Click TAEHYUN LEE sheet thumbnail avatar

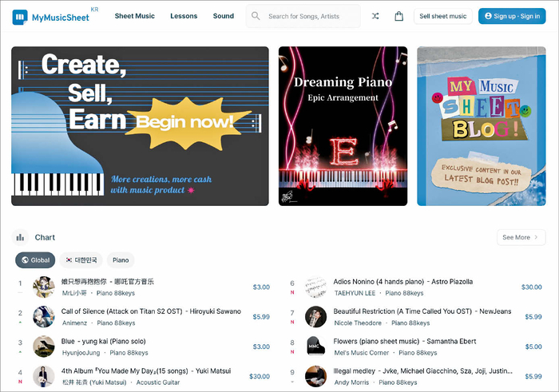(315, 287)
